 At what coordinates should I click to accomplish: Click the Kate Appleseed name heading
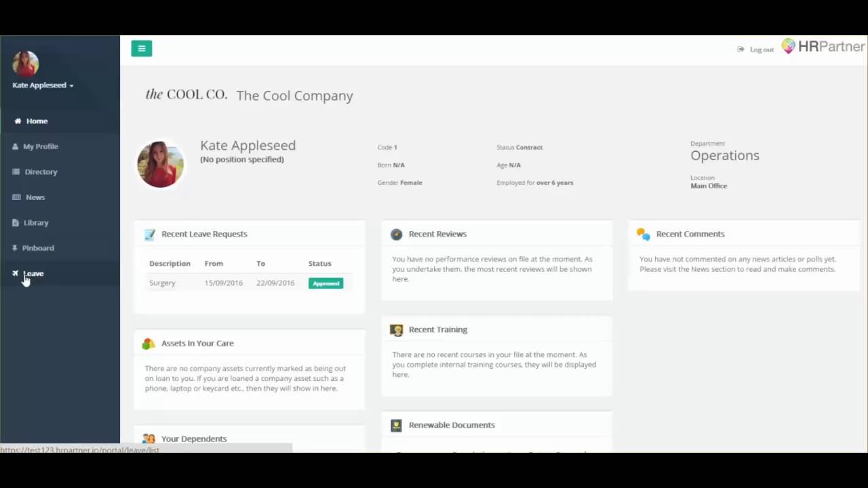tap(248, 145)
